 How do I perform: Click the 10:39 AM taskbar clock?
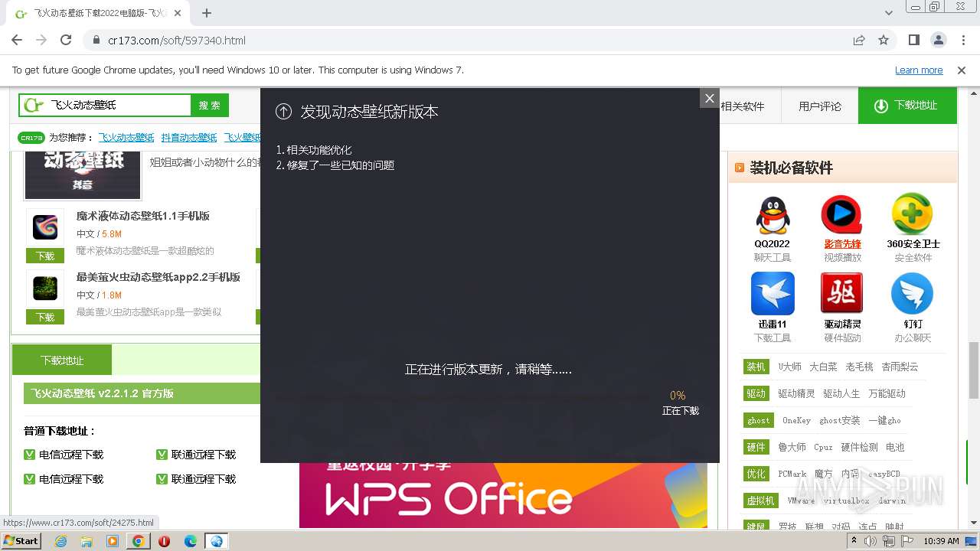(941, 541)
